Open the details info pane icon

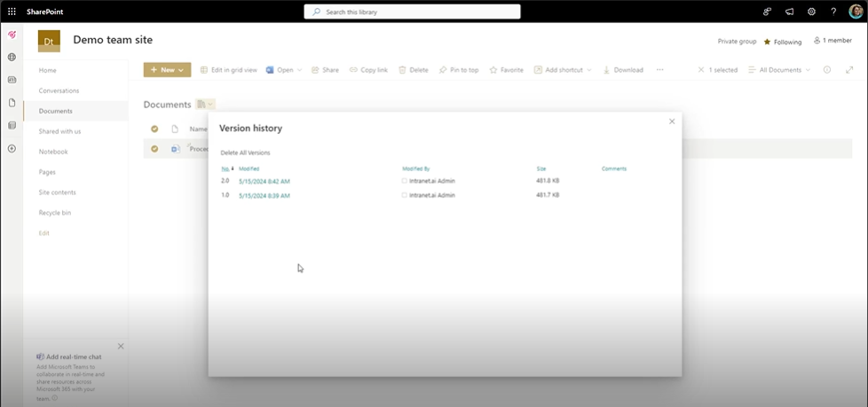827,70
